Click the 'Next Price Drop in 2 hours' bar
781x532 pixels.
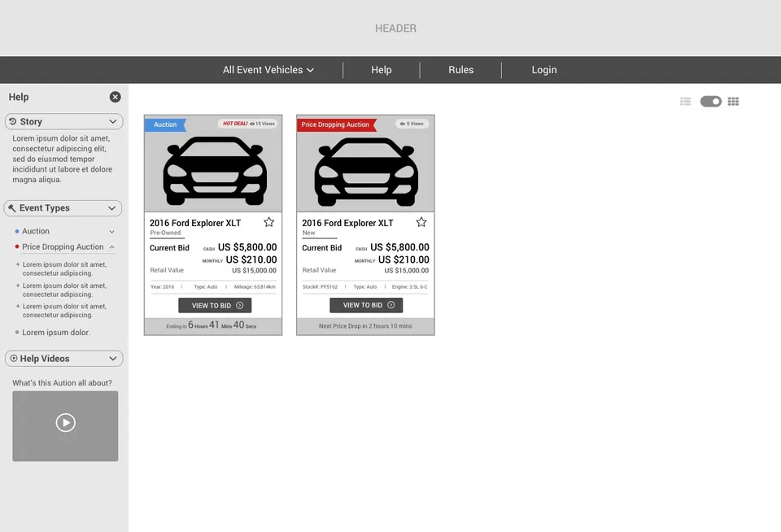click(365, 326)
